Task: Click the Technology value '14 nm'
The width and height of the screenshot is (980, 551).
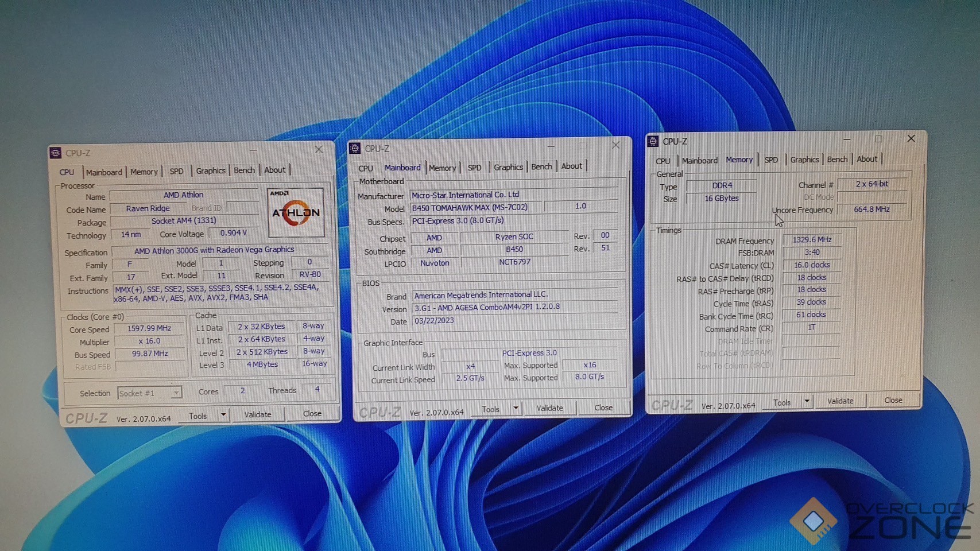Action: coord(131,234)
